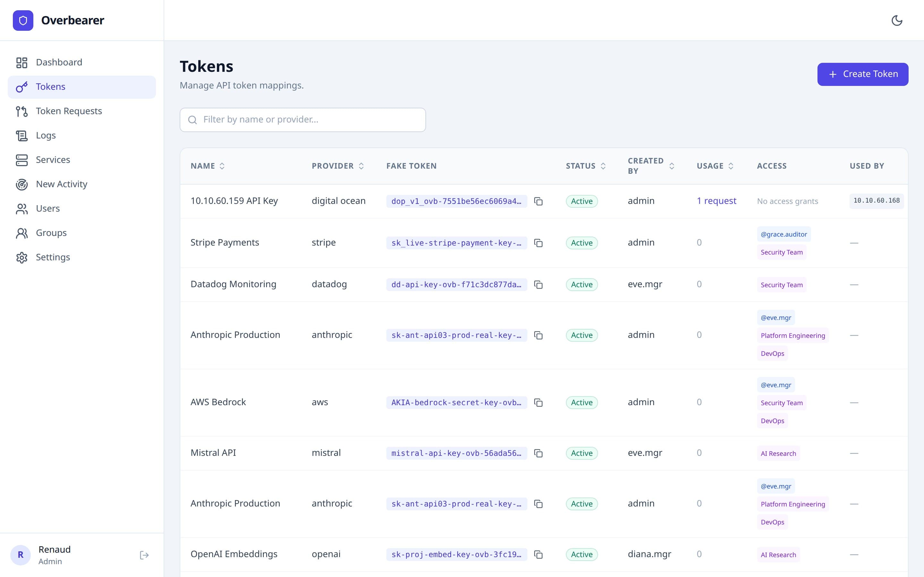Open the Dashboard menu entry
Image resolution: width=924 pixels, height=577 pixels.
point(59,62)
